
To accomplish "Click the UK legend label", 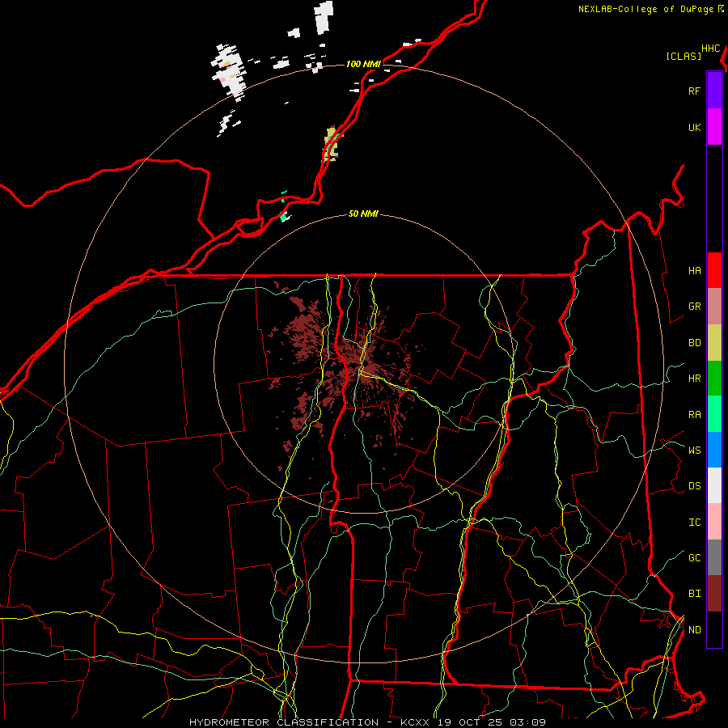I will pos(694,127).
